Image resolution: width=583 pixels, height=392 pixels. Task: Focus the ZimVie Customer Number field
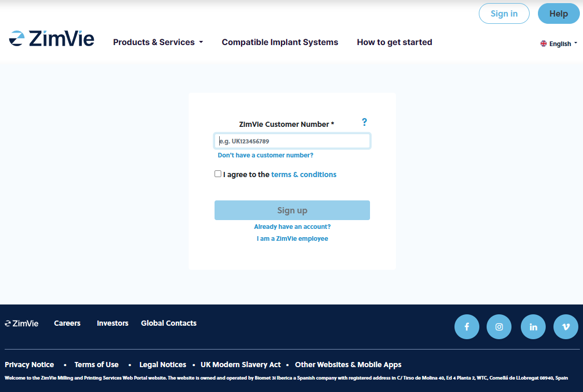[292, 141]
